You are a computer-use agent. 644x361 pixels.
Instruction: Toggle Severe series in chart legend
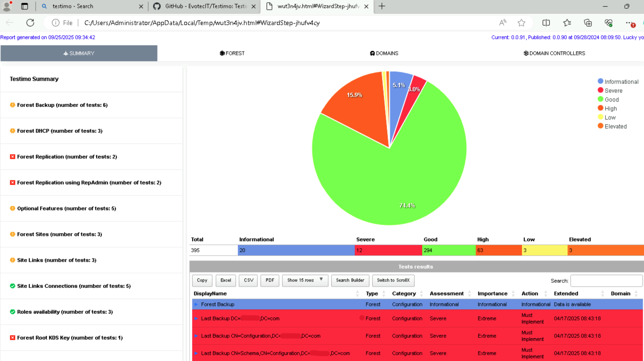[x=613, y=91]
